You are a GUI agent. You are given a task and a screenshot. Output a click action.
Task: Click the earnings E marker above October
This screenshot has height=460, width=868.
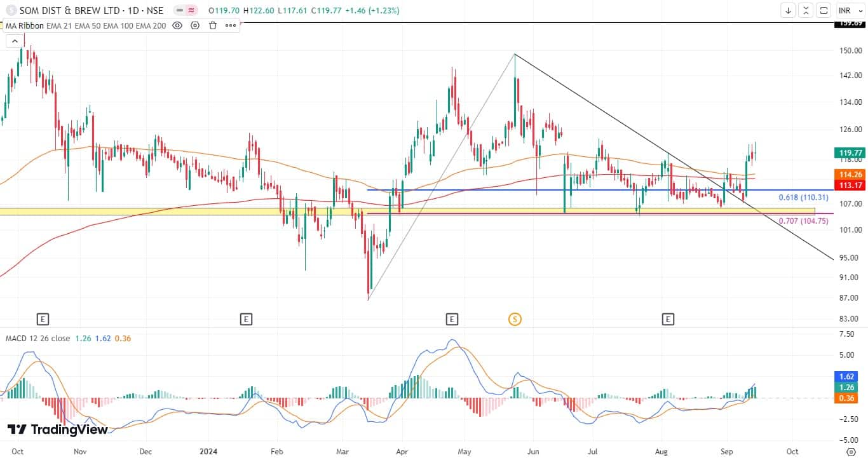pyautogui.click(x=43, y=319)
